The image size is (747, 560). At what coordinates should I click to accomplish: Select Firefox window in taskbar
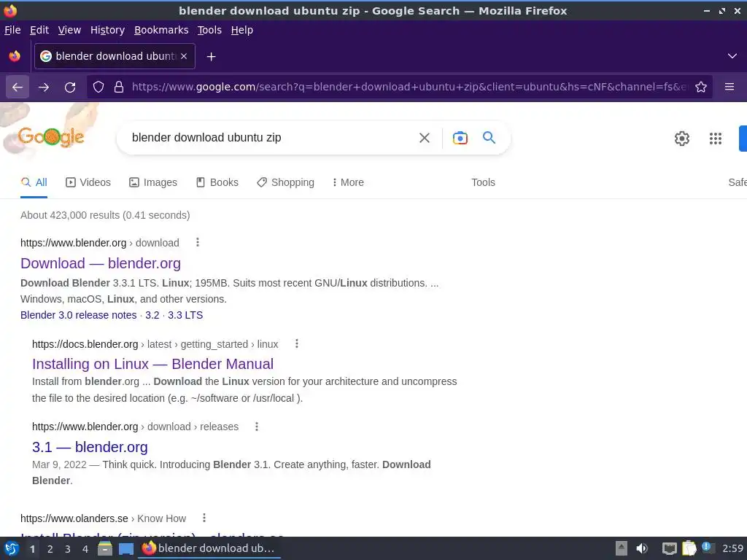coord(209,548)
